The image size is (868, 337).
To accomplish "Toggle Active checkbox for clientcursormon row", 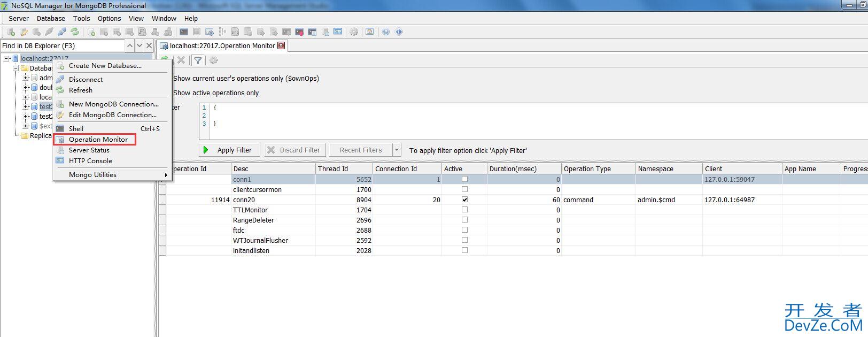I will point(464,189).
